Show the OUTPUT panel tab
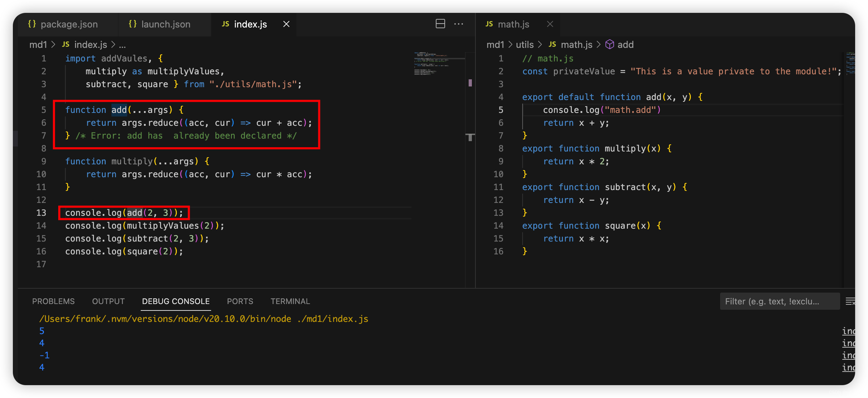This screenshot has width=868, height=398. 108,301
